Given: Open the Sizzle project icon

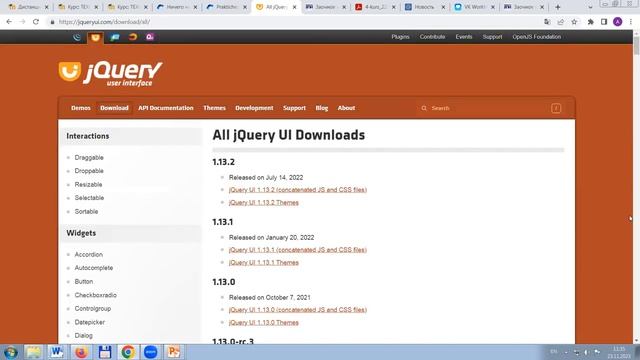Looking at the screenshot, I should point(133,37).
